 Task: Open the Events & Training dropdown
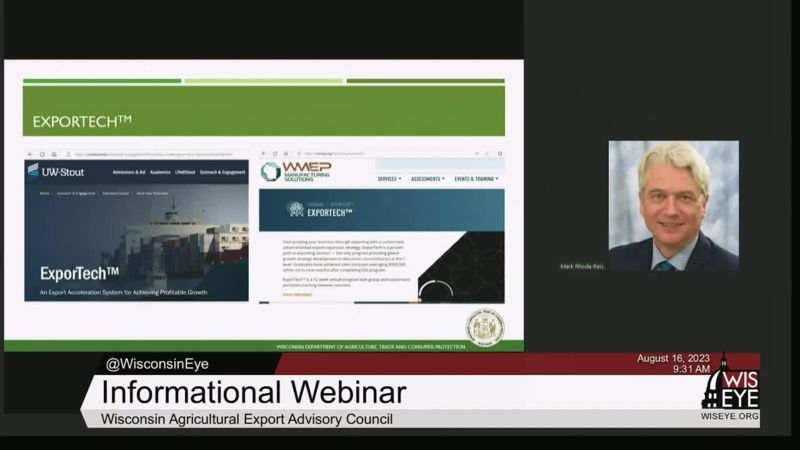pos(476,179)
